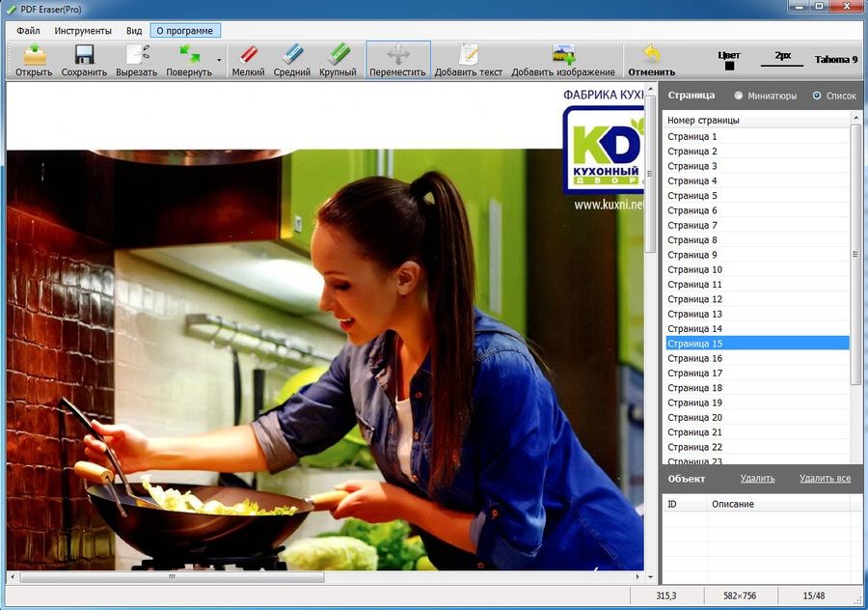Click the document vertical scroll-up arrow
This screenshot has width=868, height=610.
click(650, 88)
